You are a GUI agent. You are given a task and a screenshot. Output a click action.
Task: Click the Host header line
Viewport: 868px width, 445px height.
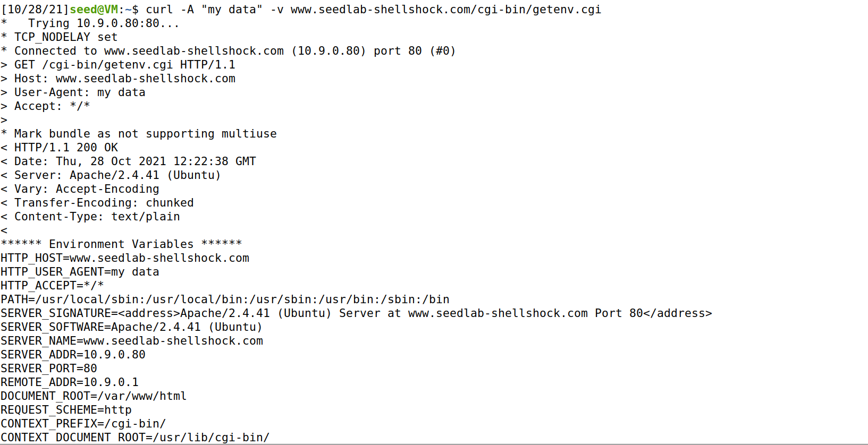pyautogui.click(x=118, y=79)
